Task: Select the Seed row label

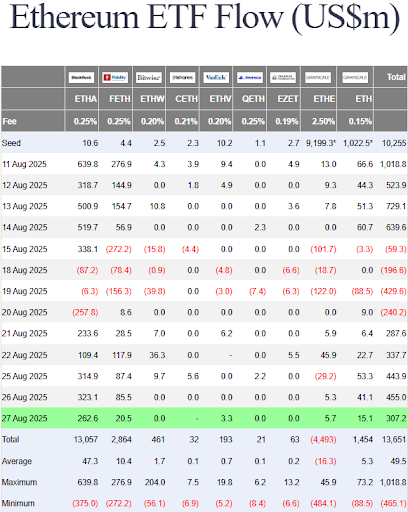Action: pos(11,143)
